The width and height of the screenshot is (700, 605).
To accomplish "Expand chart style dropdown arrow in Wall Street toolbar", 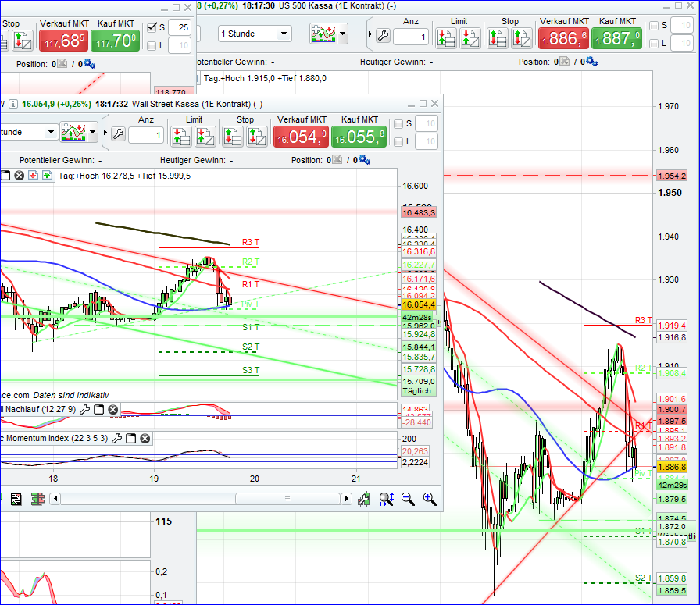I will coord(94,132).
